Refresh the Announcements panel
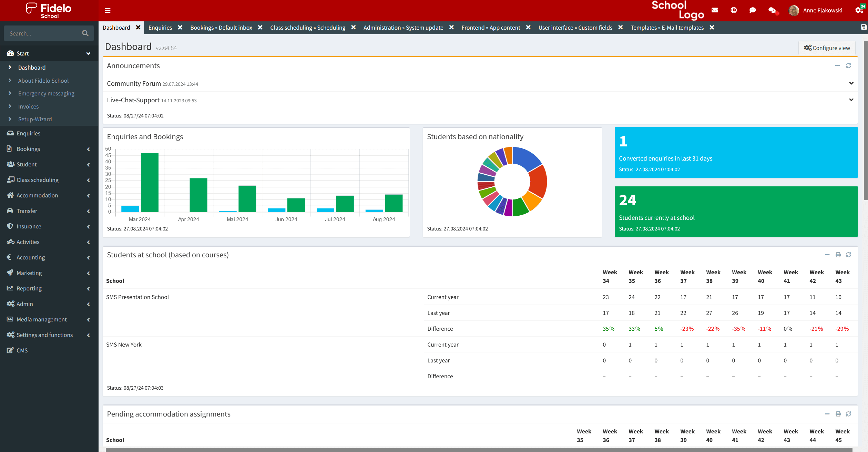868x452 pixels. coord(849,65)
